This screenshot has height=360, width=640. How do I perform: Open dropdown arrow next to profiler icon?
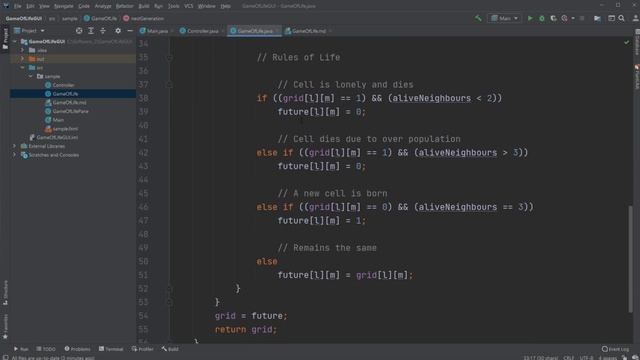(x=573, y=18)
